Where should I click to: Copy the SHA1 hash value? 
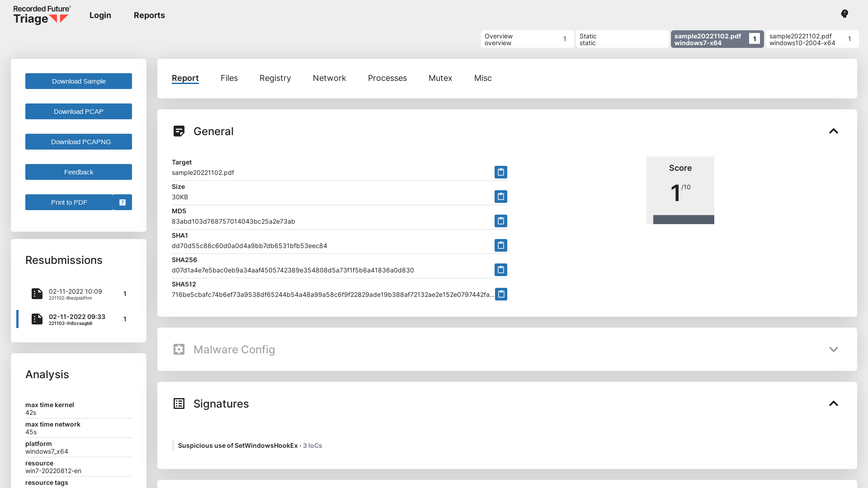(500, 245)
